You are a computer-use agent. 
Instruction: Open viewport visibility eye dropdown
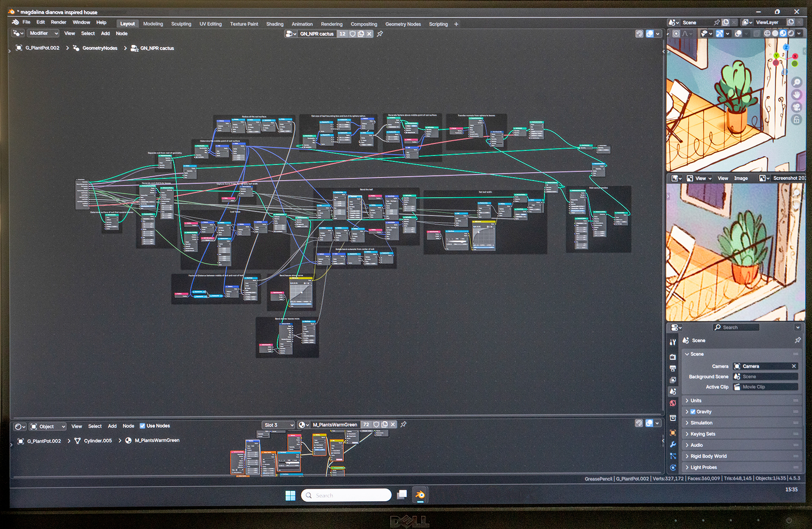coord(706,33)
